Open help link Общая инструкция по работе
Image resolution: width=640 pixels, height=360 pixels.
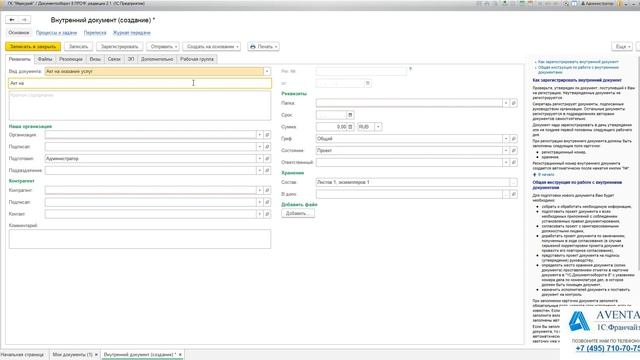[578, 70]
